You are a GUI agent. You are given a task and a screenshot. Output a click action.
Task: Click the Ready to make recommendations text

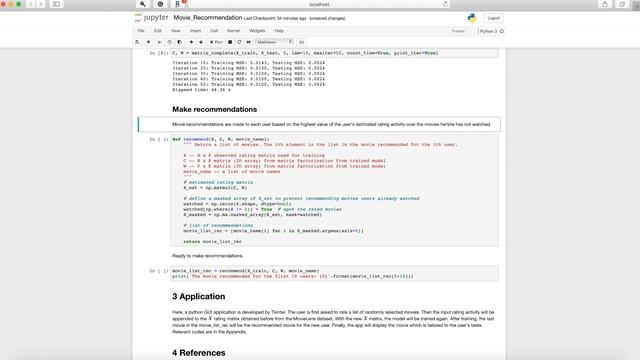(x=207, y=256)
